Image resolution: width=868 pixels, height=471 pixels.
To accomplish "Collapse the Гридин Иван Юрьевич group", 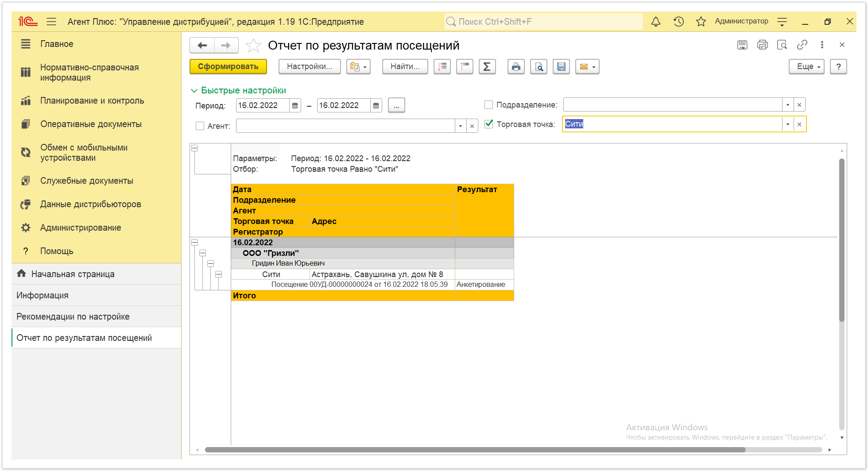I will coord(210,264).
